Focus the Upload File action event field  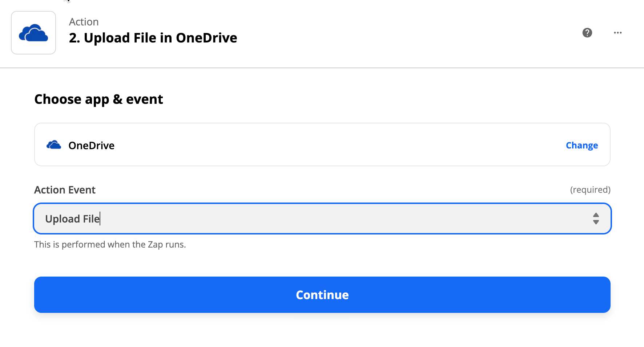(322, 219)
